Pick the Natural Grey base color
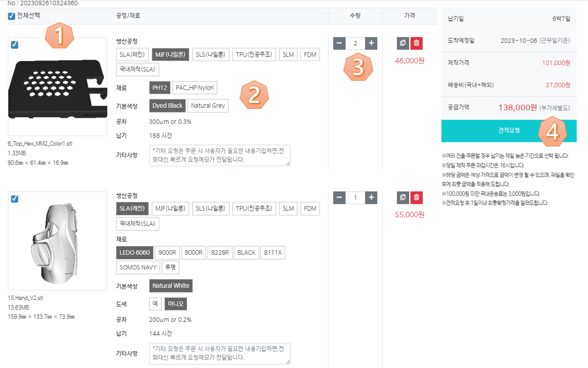Screen dimensions: 588x368 click(208, 106)
